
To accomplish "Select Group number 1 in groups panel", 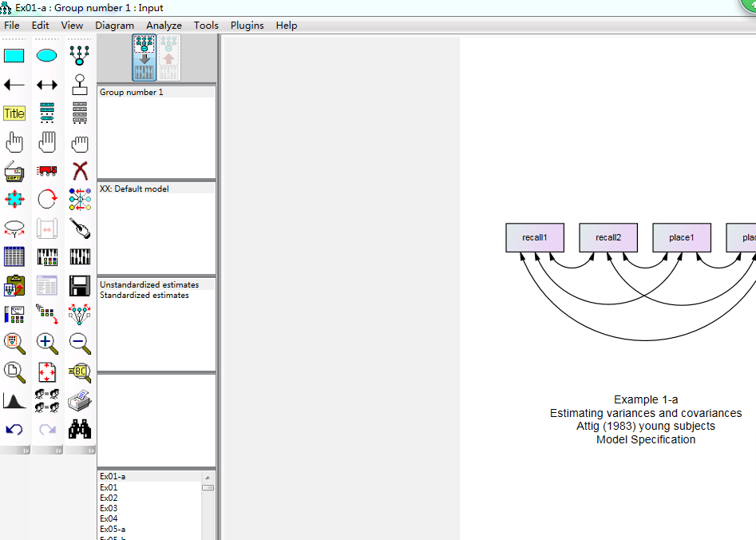I will pos(156,92).
